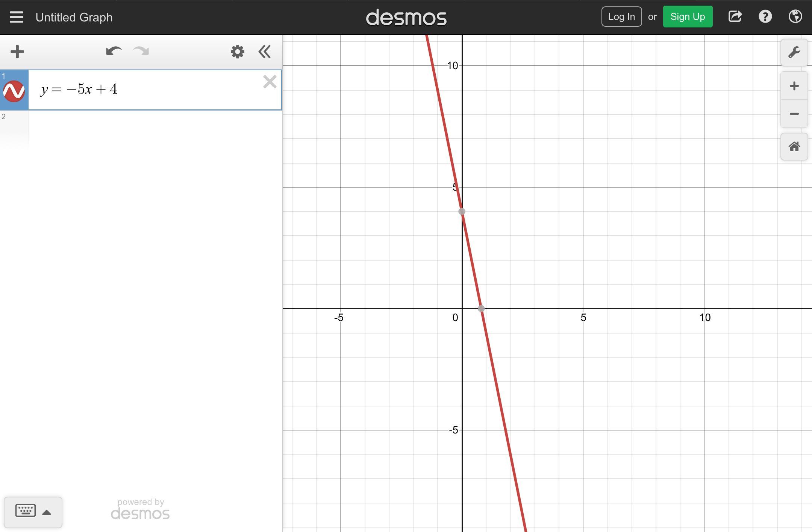This screenshot has height=532, width=812.
Task: Collapse the expression list panel
Action: click(x=265, y=52)
